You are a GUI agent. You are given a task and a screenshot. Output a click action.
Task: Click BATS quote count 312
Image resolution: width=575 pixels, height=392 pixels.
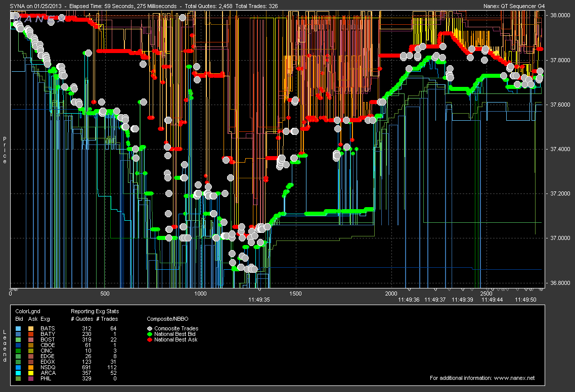[86, 329]
